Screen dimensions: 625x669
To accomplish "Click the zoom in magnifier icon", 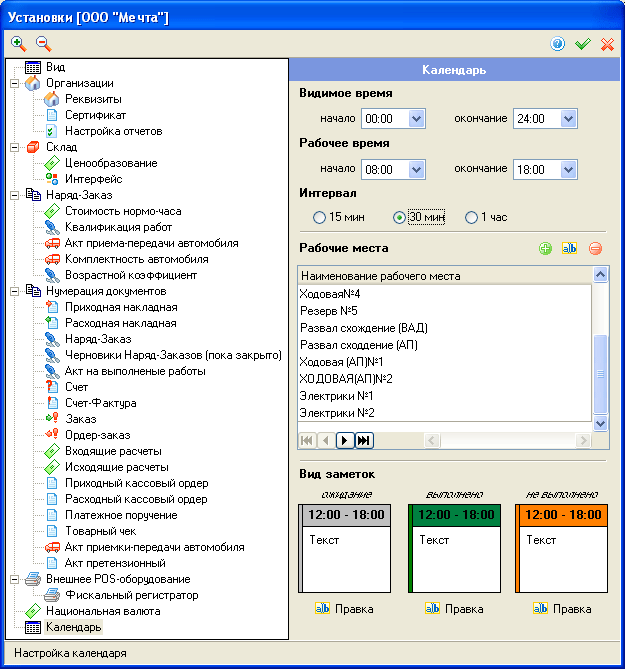I will 18,43.
